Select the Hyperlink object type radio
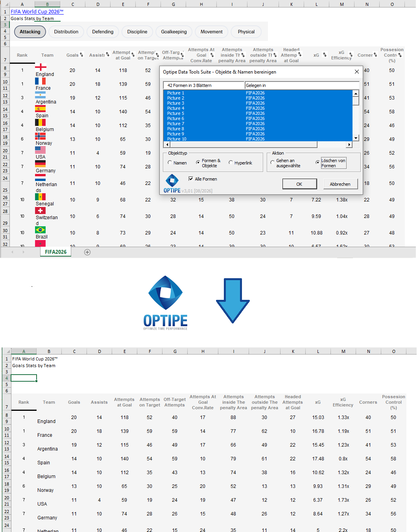Viewport: 419px width, 532px height. click(x=231, y=163)
